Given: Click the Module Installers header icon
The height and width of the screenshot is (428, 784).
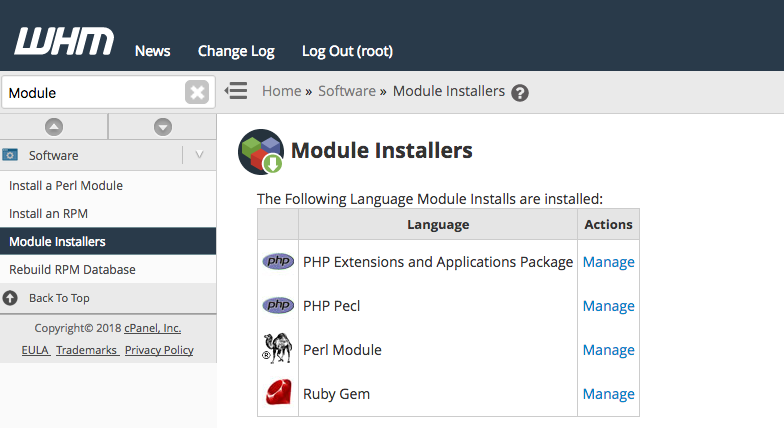Looking at the screenshot, I should [260, 152].
